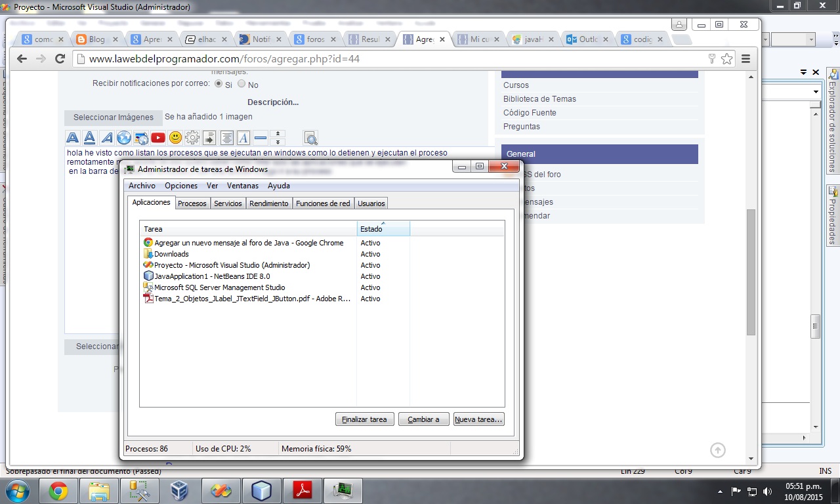Click the indent arrow icon in editor toolbar
The image size is (840, 504).
(x=209, y=138)
